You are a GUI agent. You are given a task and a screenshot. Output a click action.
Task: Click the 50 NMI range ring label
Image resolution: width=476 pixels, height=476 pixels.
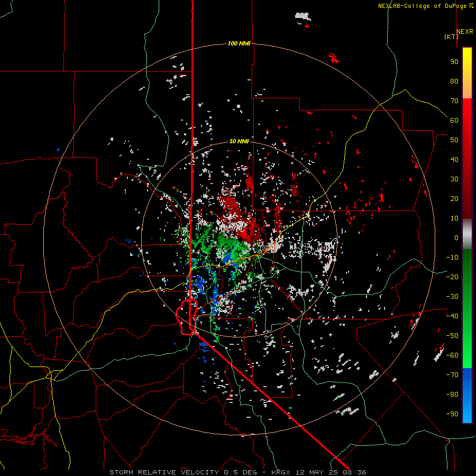tap(239, 141)
